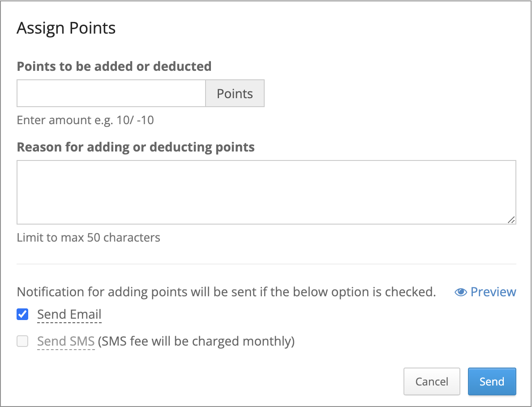Click the Limit to max 50 characters hint

coord(88,238)
